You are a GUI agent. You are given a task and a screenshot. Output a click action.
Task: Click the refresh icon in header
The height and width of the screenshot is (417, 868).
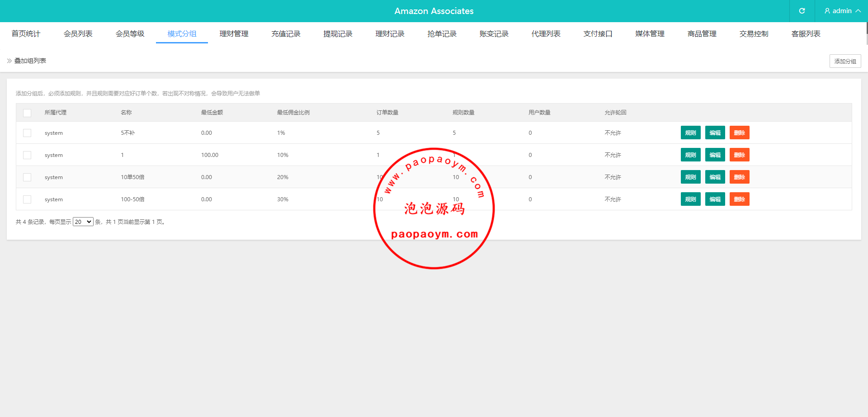click(802, 11)
